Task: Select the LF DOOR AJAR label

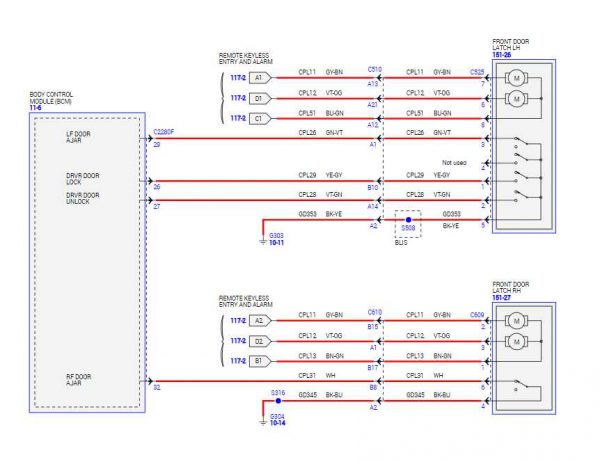Action: 78,137
